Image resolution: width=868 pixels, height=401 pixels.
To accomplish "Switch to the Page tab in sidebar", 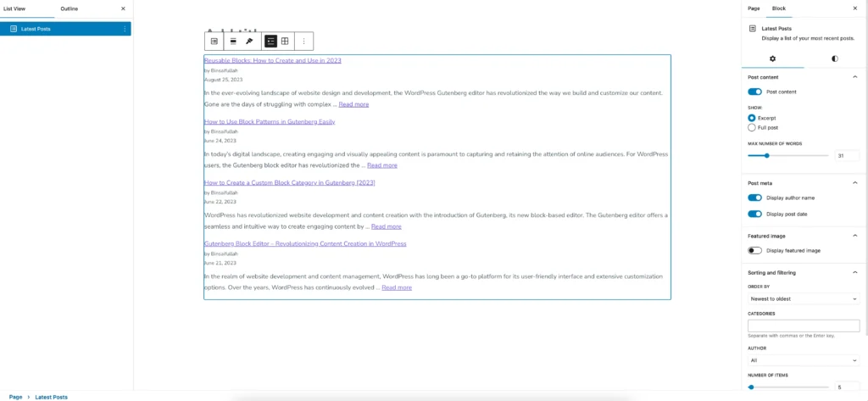I will point(754,8).
